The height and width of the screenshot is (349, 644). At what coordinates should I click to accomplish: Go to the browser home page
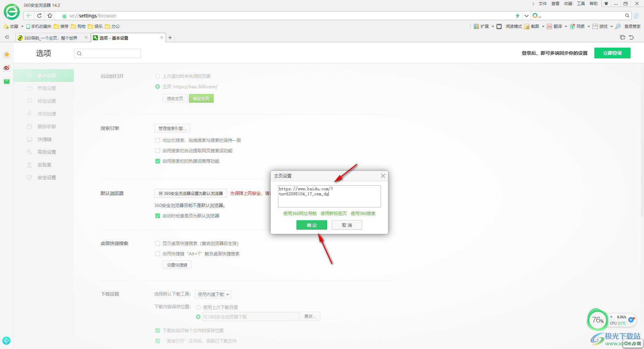pyautogui.click(x=50, y=15)
